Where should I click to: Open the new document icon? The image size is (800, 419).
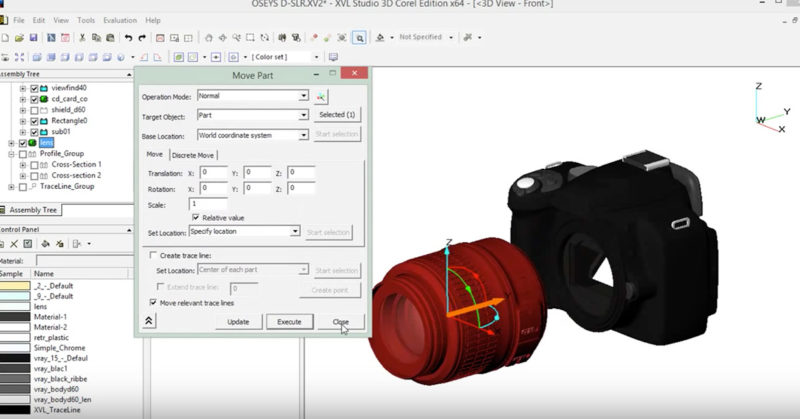[4, 38]
